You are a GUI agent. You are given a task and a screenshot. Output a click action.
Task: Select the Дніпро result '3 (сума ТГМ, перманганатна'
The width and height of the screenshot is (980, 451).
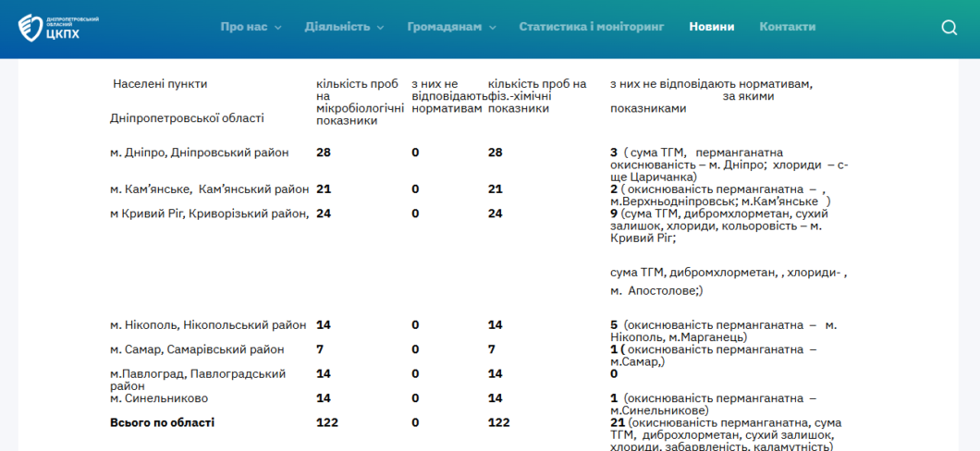696,152
